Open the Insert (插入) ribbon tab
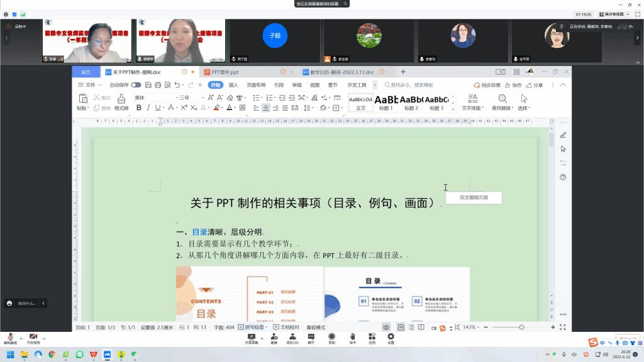 coord(233,85)
